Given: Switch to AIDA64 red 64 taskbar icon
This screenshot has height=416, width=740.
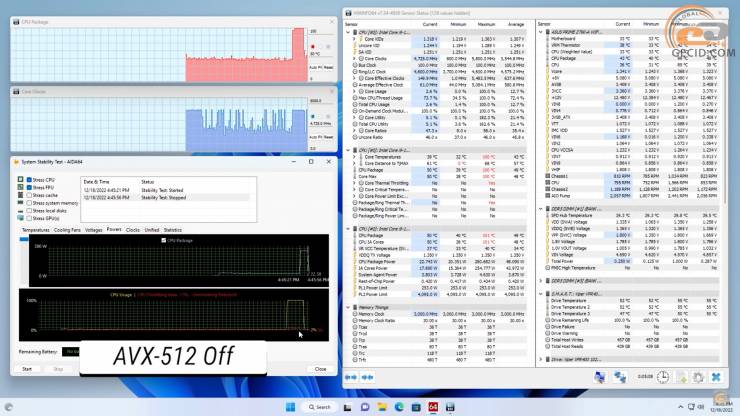Looking at the screenshot, I should pos(433,407).
